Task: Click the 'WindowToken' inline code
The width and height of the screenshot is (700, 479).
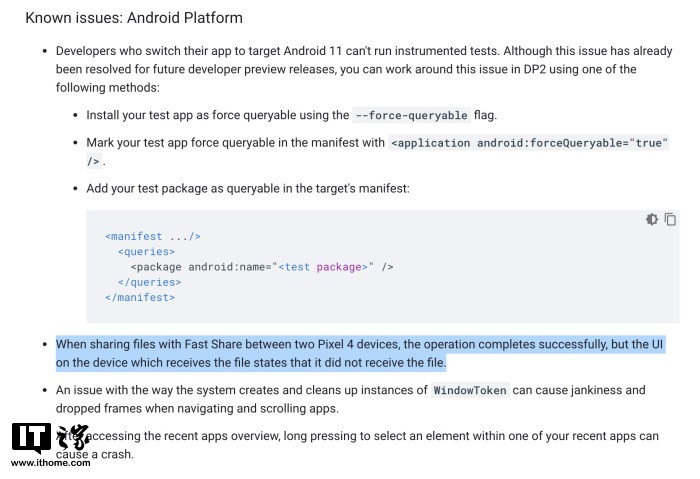Action: 470,390
